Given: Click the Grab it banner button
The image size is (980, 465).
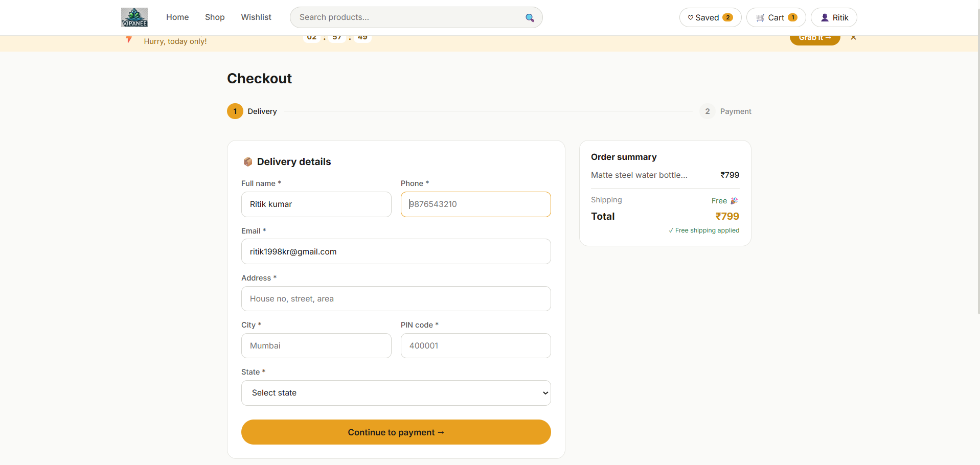Looking at the screenshot, I should pos(815,38).
